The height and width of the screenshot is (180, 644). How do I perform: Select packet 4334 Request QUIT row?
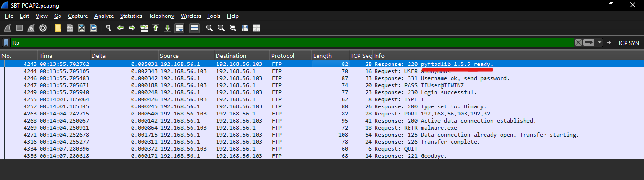tap(322, 149)
